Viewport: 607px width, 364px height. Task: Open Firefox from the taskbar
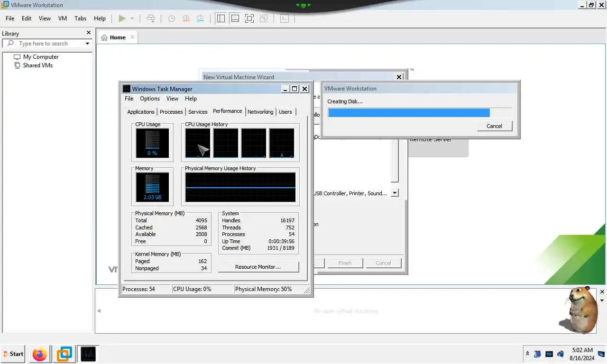(x=40, y=354)
